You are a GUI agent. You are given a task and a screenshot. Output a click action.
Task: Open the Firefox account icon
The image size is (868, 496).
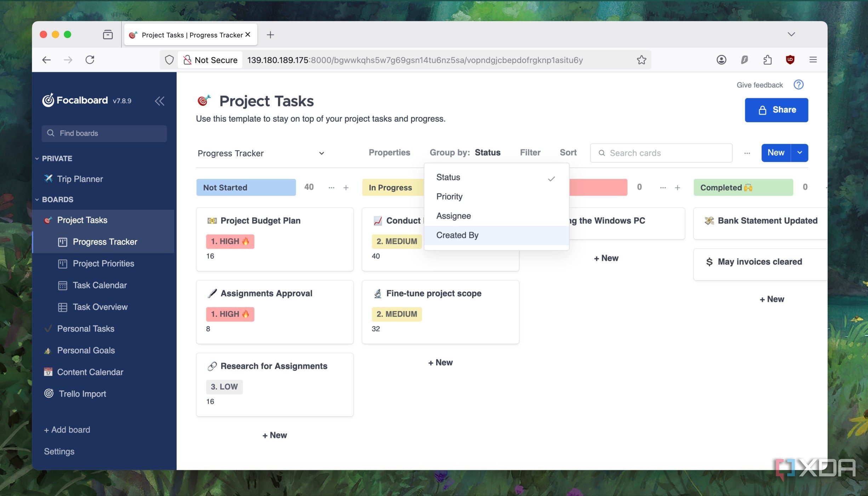721,60
